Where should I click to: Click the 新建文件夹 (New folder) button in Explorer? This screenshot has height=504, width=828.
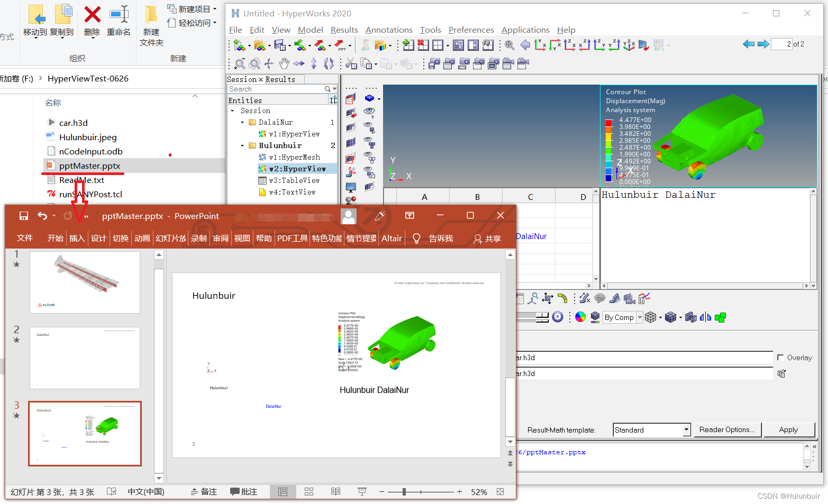pyautogui.click(x=151, y=25)
